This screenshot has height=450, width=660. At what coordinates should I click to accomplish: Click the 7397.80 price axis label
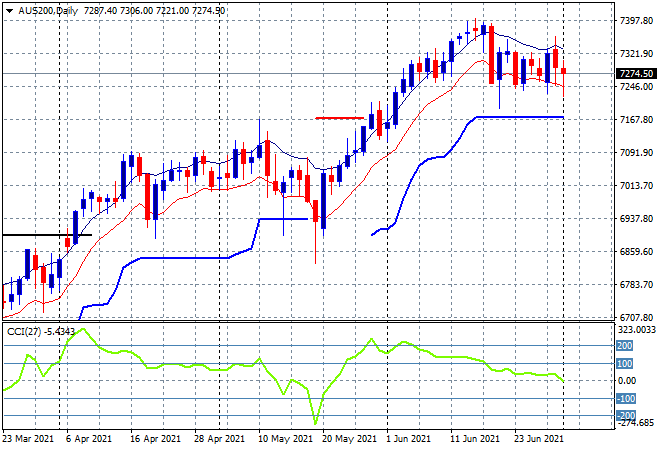pos(636,21)
